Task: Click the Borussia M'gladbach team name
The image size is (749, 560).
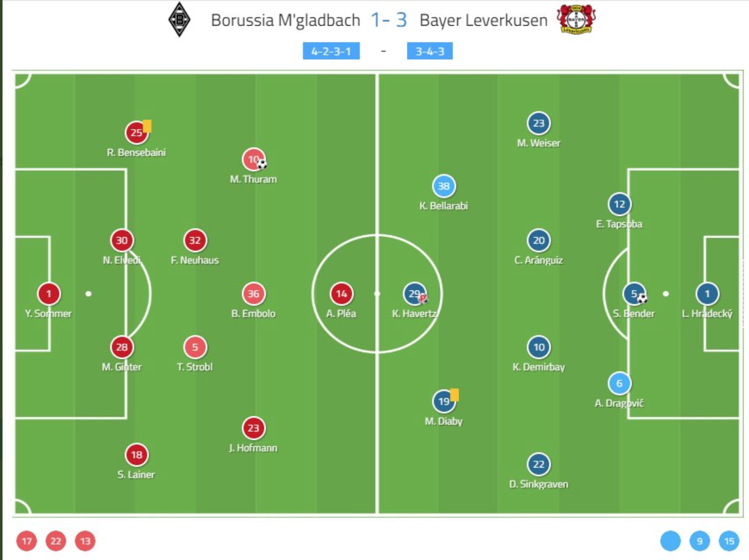Action: (285, 20)
